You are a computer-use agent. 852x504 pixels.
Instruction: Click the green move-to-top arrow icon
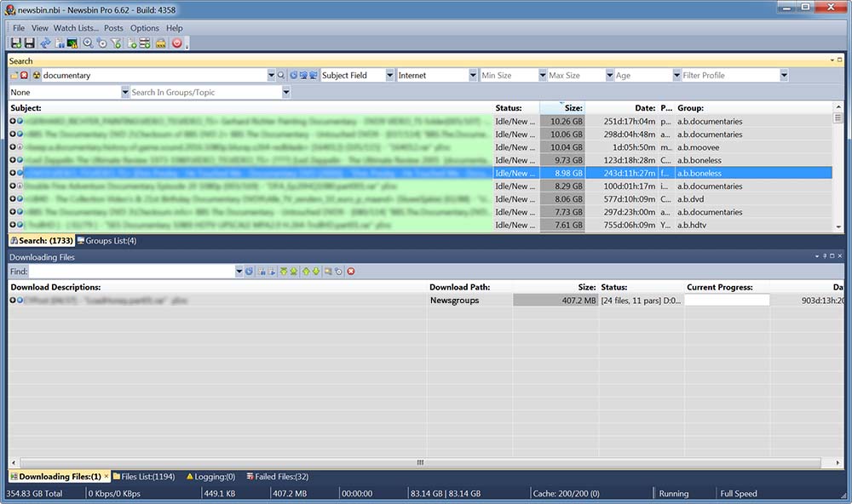pyautogui.click(x=284, y=271)
